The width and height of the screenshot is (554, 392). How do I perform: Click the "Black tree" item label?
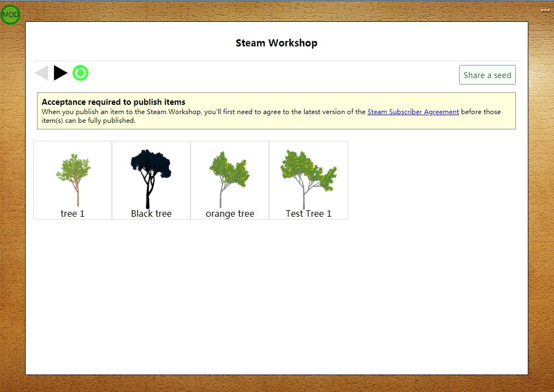(x=151, y=213)
